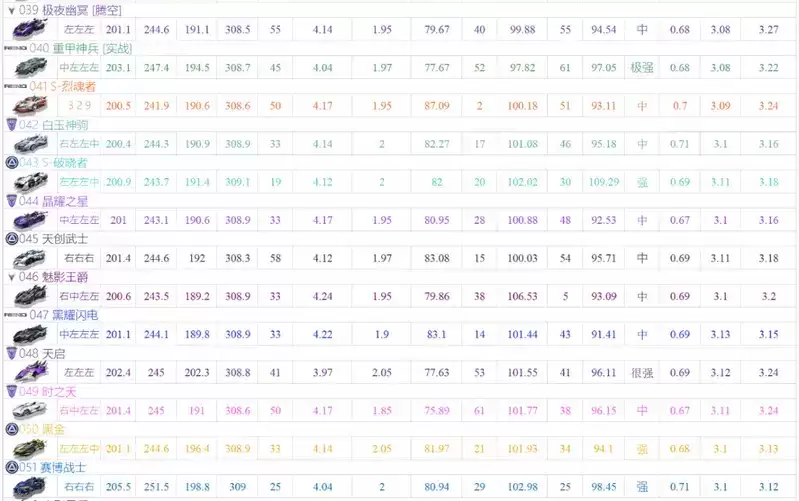This screenshot has height=501, width=799.
Task: Click the yellow-black car thumbnail for 黑金
Action: [x=24, y=448]
